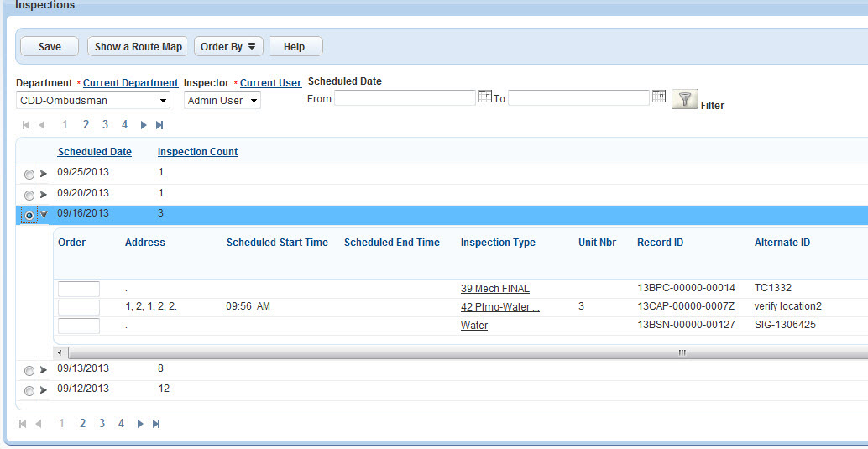Image resolution: width=868 pixels, height=449 pixels.
Task: Select the 09/25/2013 row radio button
Action: (x=30, y=174)
